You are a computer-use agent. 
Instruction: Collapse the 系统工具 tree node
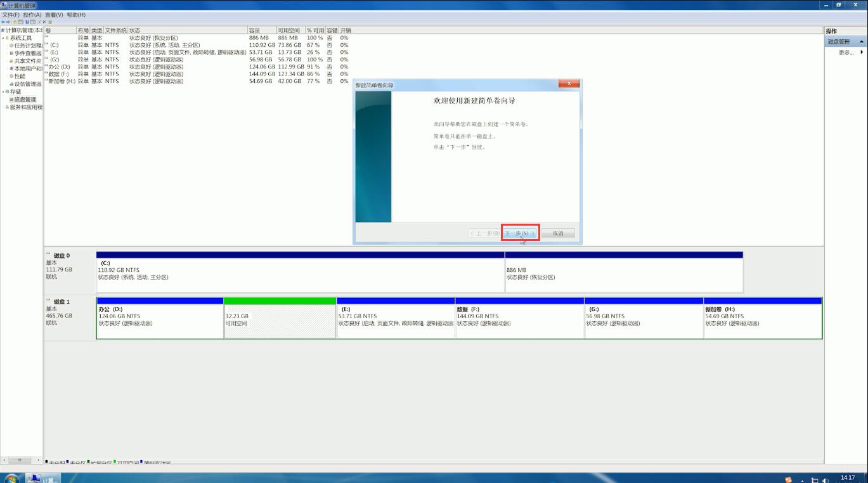coord(3,38)
